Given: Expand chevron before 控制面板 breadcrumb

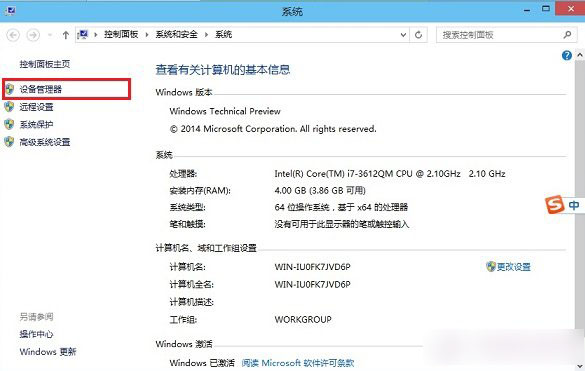Looking at the screenshot, I should tap(96, 35).
